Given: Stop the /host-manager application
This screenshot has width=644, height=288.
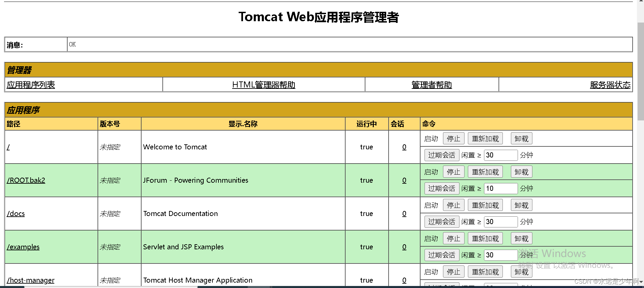Looking at the screenshot, I should pos(453,272).
